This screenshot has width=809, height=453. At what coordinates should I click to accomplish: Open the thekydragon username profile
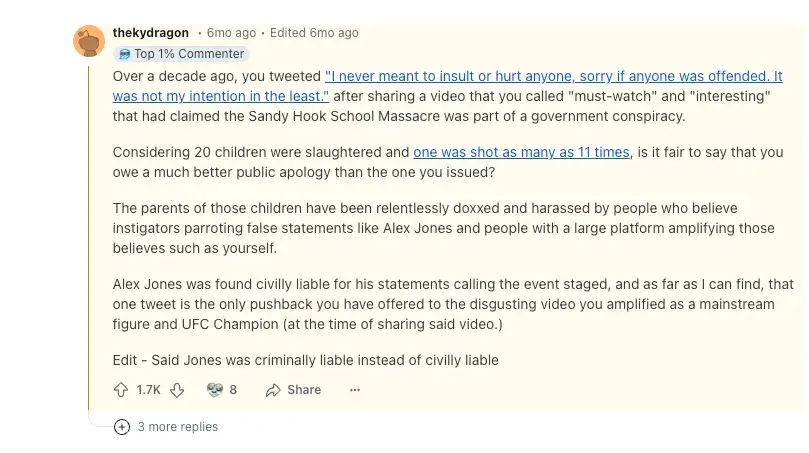151,33
